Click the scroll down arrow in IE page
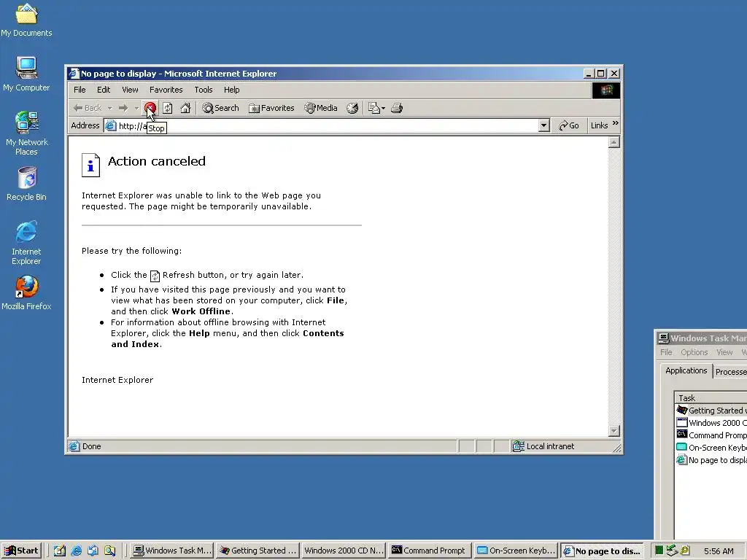 614,431
